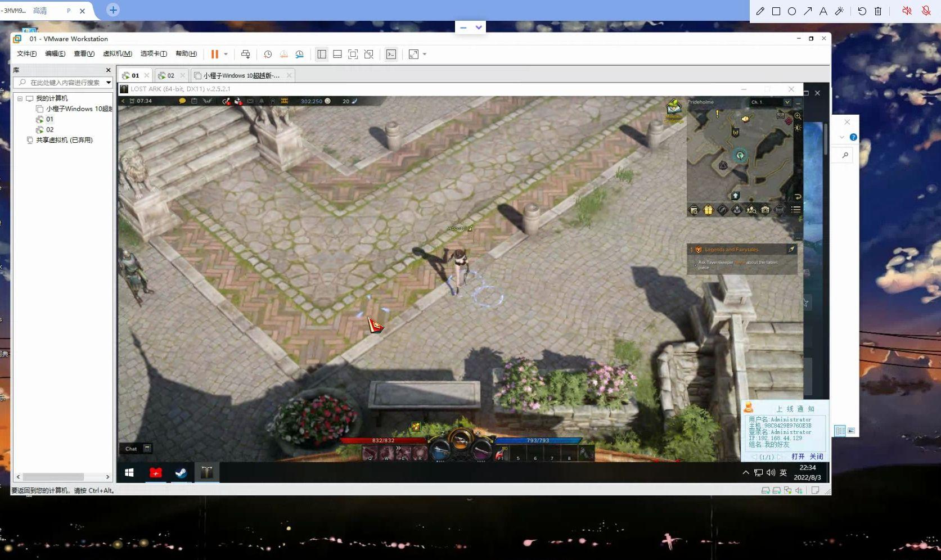The image size is (941, 560).
Task: Toggle the muted speaker icon
Action: [x=907, y=11]
